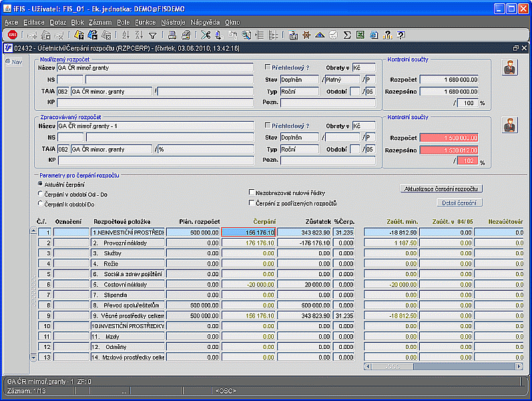Click the sigma sum toolbar icon
This screenshot has width=532, height=401.
346,35
